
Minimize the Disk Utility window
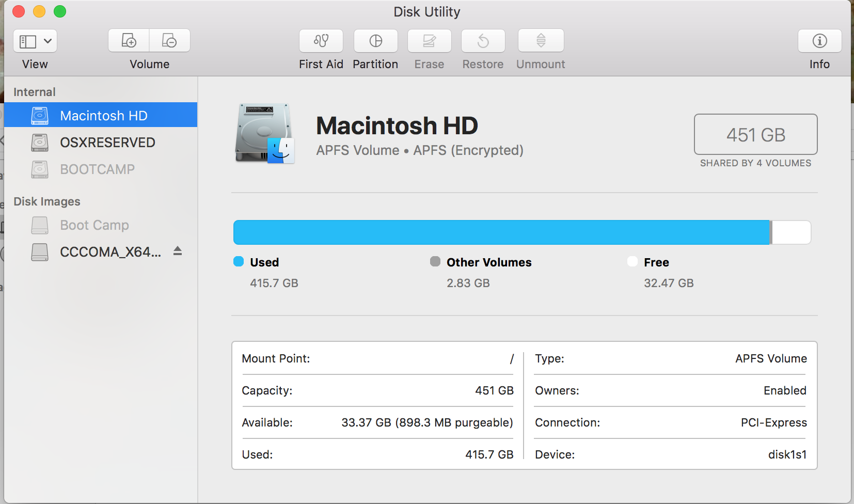[39, 11]
